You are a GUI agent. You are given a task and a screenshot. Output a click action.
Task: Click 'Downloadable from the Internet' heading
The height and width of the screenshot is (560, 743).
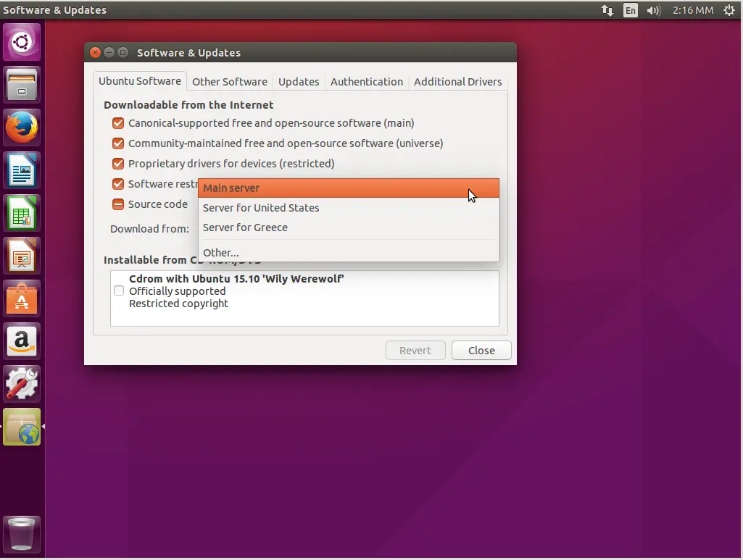tap(188, 105)
